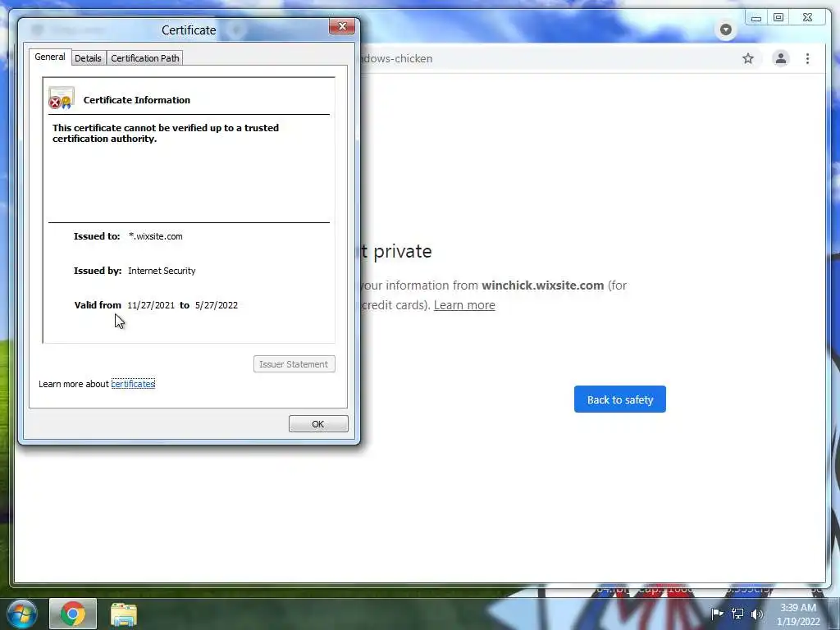Screen dimensions: 840x630
Task: Open the certificates help link
Action: click(133, 384)
